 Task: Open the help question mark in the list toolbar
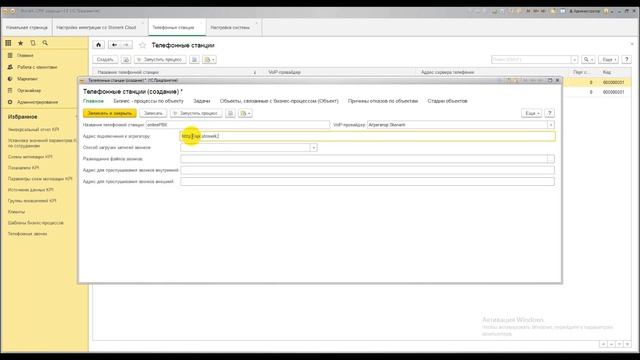tap(627, 60)
